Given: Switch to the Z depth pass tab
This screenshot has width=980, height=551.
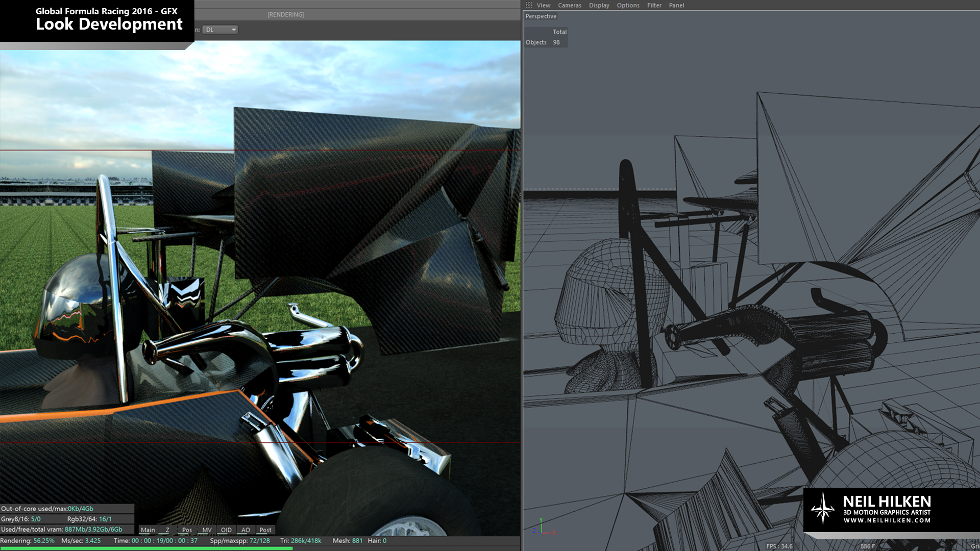Looking at the screenshot, I should click(167, 530).
